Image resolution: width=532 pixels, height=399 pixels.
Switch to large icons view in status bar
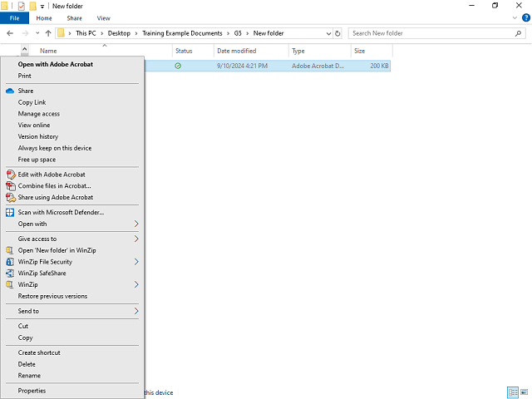(x=524, y=392)
